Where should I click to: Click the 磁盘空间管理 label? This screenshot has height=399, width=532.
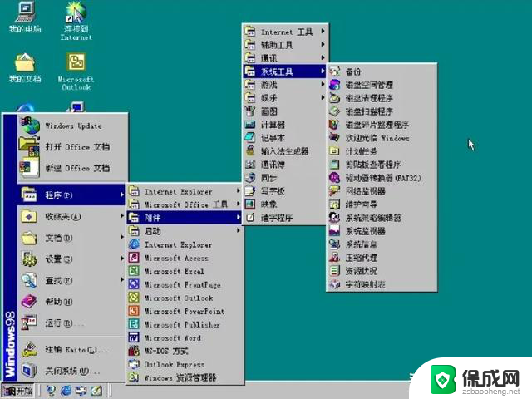(x=369, y=85)
